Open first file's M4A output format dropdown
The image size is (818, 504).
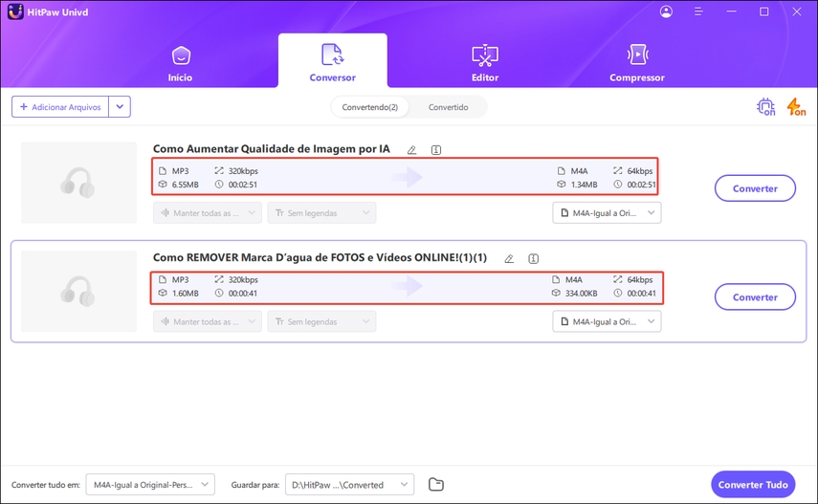pyautogui.click(x=607, y=213)
